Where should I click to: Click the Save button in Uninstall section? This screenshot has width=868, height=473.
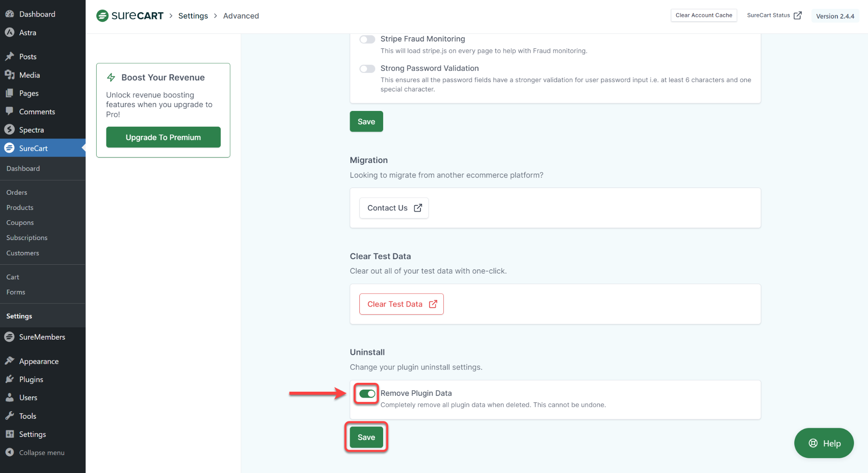[x=366, y=437]
